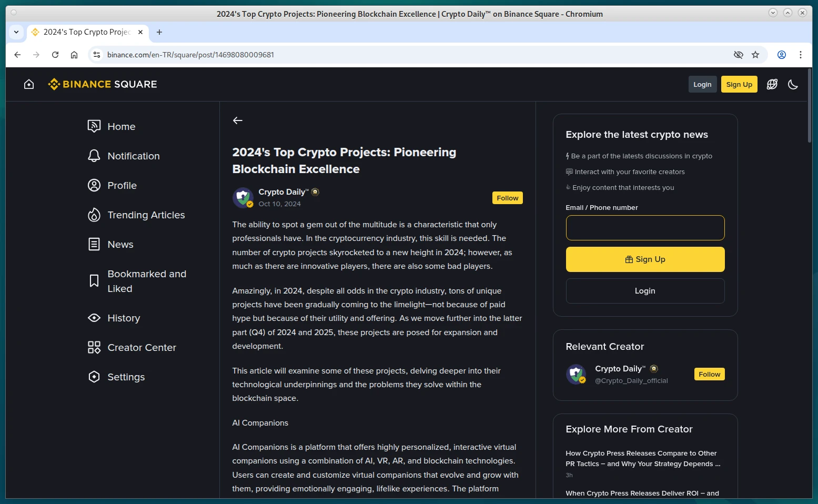Click the back arrow above article title
The height and width of the screenshot is (504, 818).
tap(238, 120)
